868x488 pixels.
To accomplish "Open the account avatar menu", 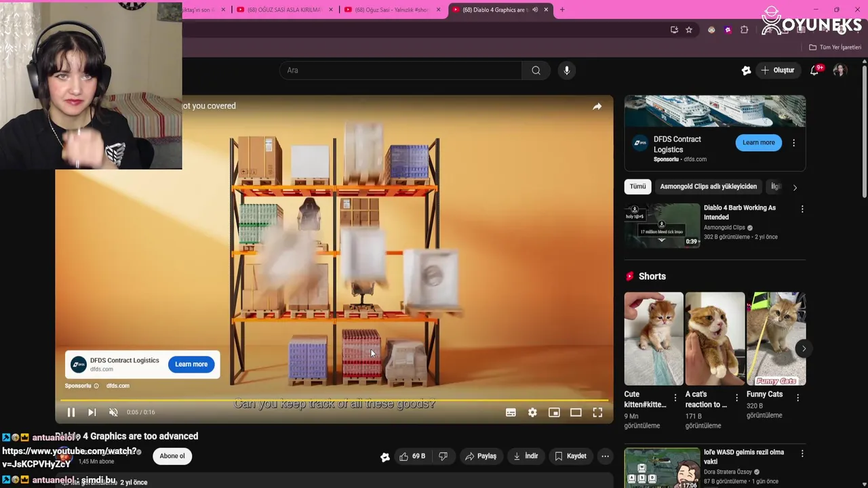I will pos(840,70).
